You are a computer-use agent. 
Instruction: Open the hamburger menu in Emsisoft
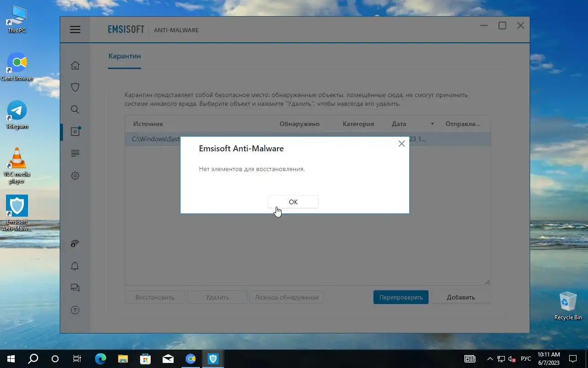(x=75, y=29)
